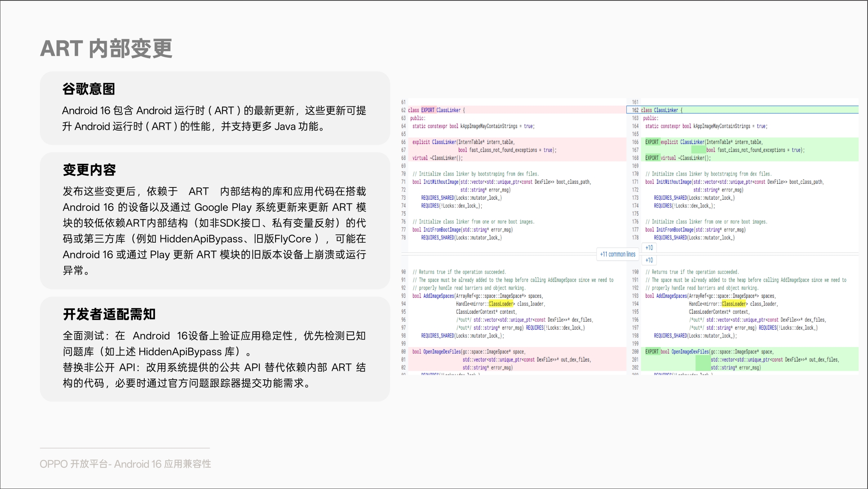Click line number 62 in left diff

click(403, 110)
